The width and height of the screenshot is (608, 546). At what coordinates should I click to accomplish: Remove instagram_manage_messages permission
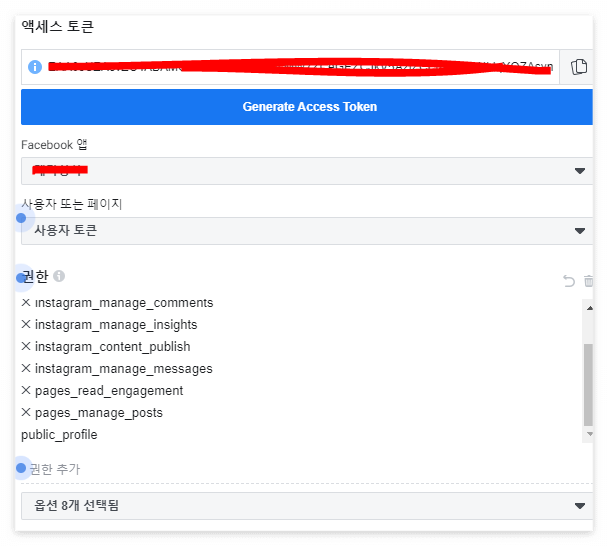(26, 368)
